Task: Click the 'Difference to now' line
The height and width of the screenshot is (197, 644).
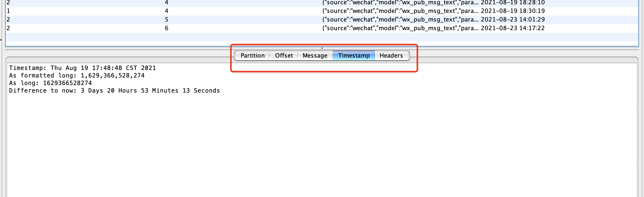Action: [114, 91]
